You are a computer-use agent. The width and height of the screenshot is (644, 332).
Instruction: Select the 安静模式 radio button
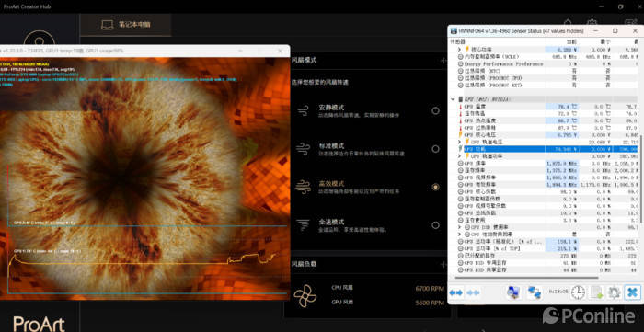[435, 110]
